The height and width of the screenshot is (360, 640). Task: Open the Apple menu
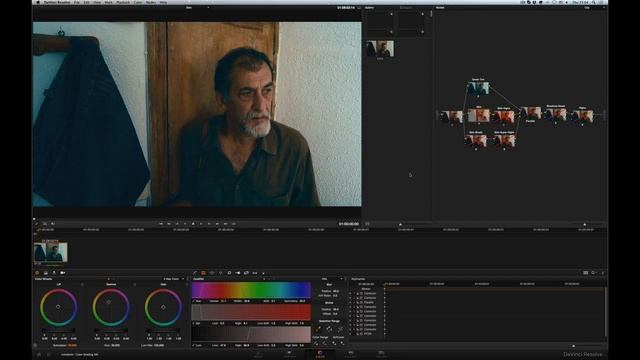tap(38, 2)
